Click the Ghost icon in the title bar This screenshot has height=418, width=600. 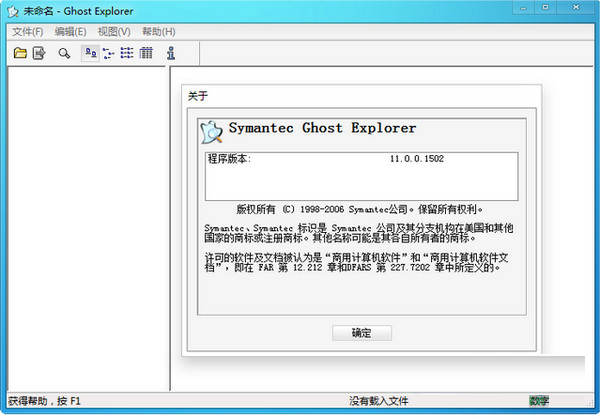(12, 11)
